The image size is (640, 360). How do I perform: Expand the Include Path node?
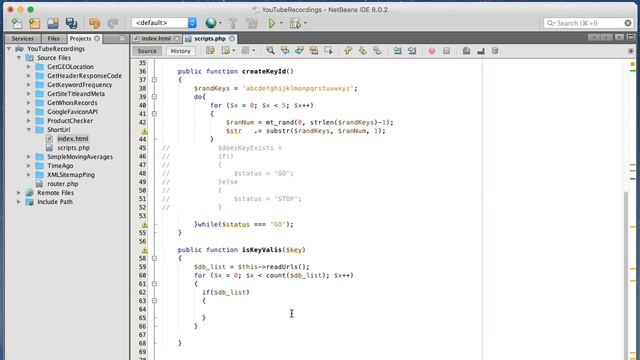[x=19, y=202]
